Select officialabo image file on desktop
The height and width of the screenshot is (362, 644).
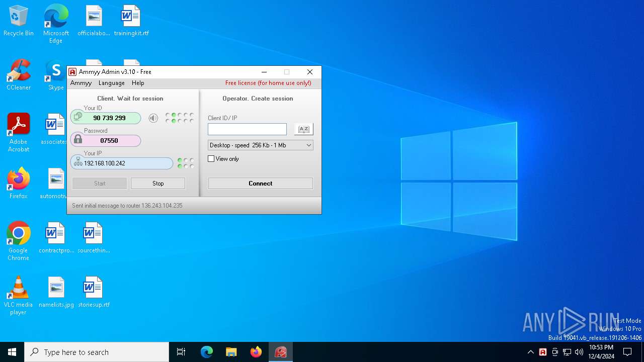94,21
